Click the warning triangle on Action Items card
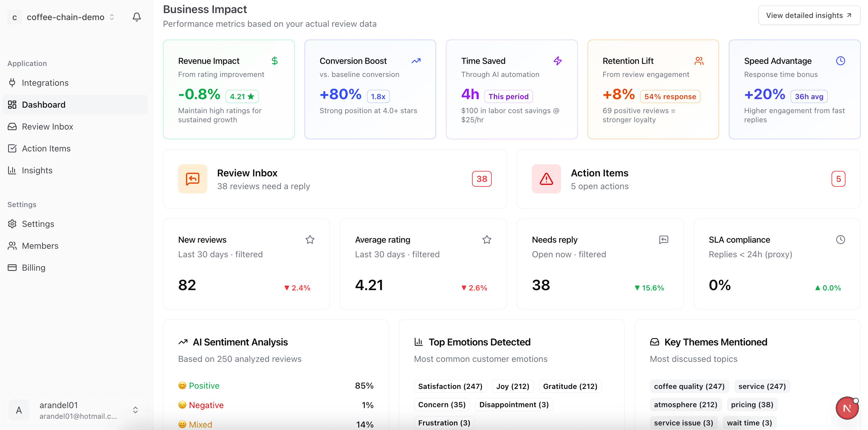Screen dimensions: 868x430 (546, 179)
